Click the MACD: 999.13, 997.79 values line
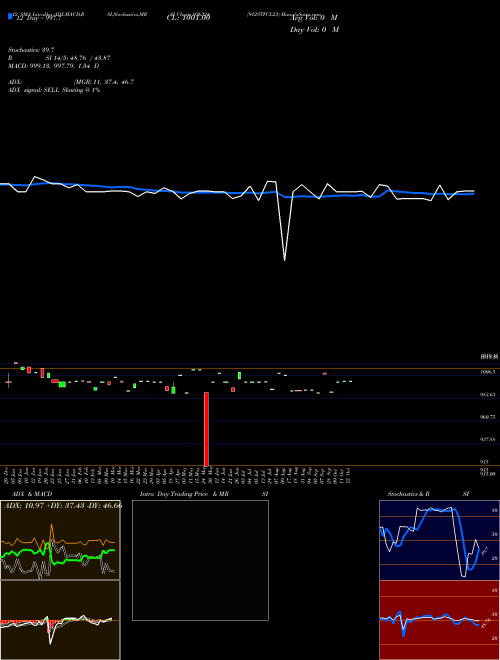This screenshot has width=500, height=660. point(53,66)
